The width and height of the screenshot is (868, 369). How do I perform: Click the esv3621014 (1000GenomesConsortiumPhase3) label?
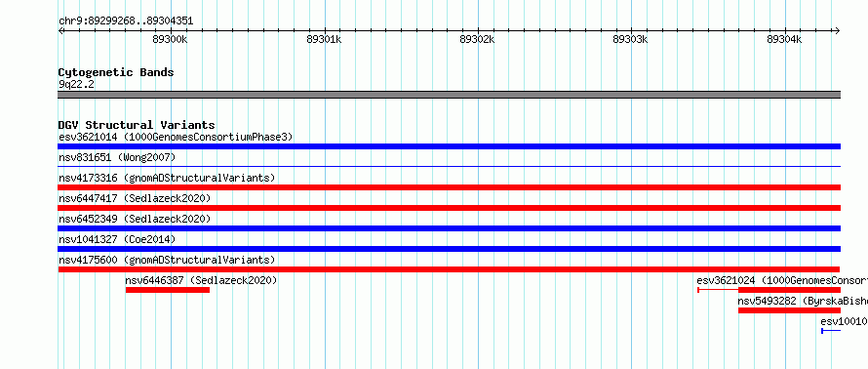[176, 137]
